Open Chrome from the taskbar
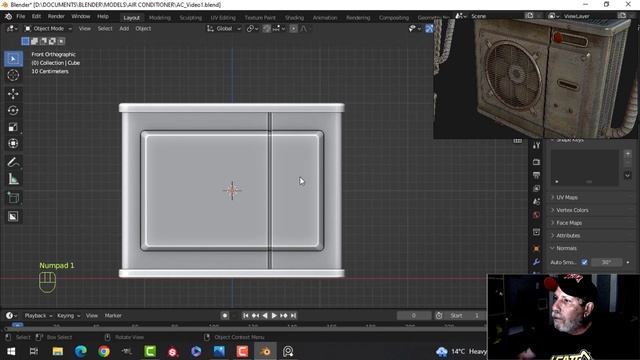Image resolution: width=640 pixels, height=360 pixels. click(104, 351)
